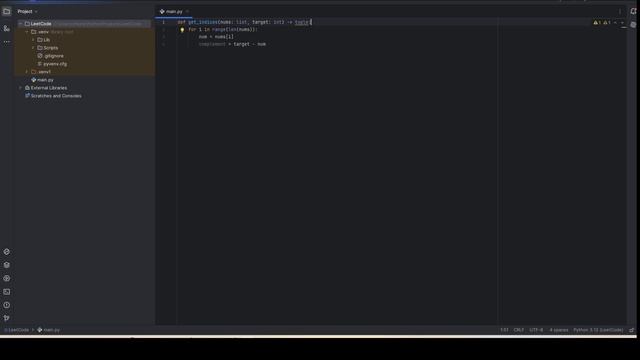
Task: Expand the venv1 folder
Action: pos(27,72)
